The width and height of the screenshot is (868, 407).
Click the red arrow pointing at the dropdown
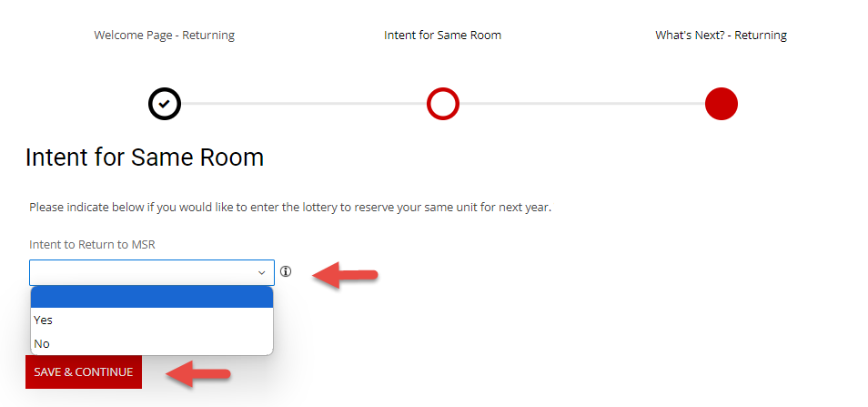click(345, 273)
